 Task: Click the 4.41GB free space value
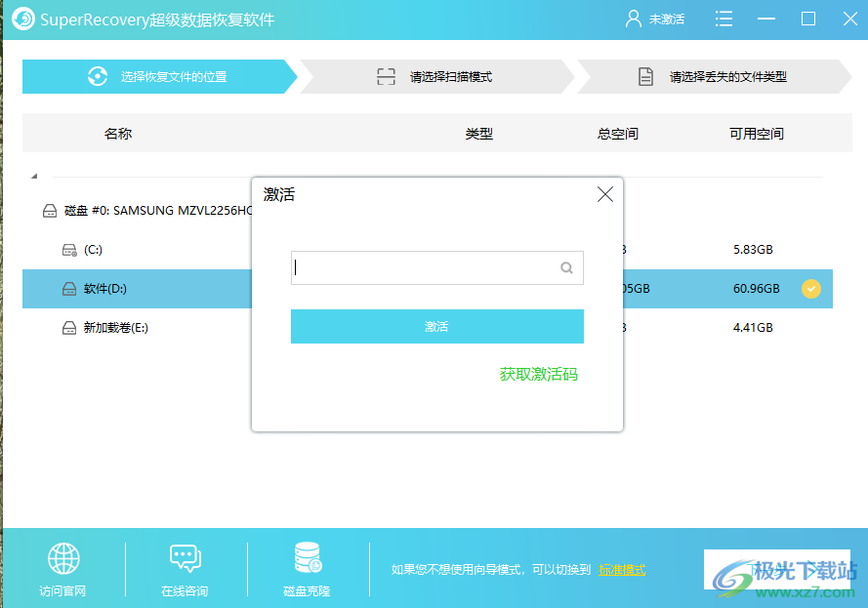pos(753,328)
